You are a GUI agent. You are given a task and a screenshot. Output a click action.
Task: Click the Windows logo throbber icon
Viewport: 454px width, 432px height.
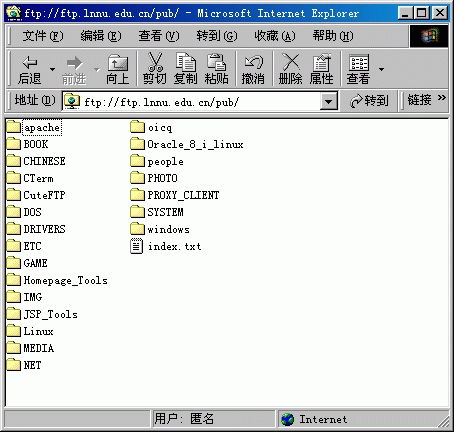coord(429,36)
